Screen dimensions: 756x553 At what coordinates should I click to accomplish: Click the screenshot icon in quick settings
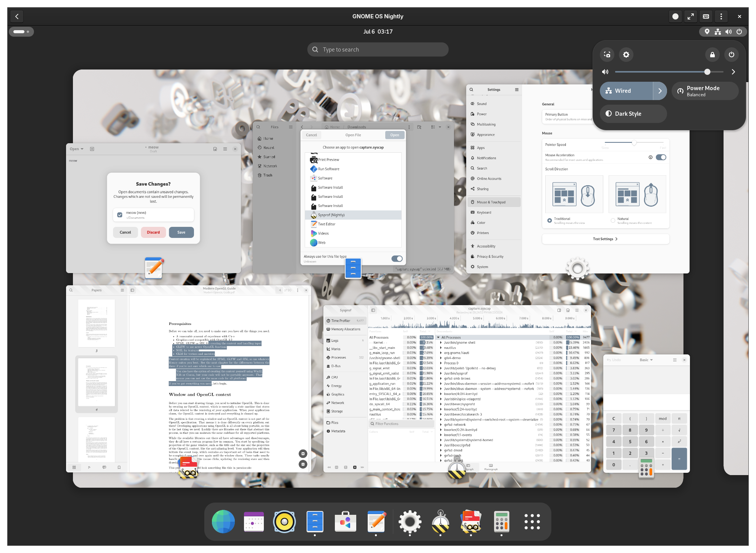607,55
